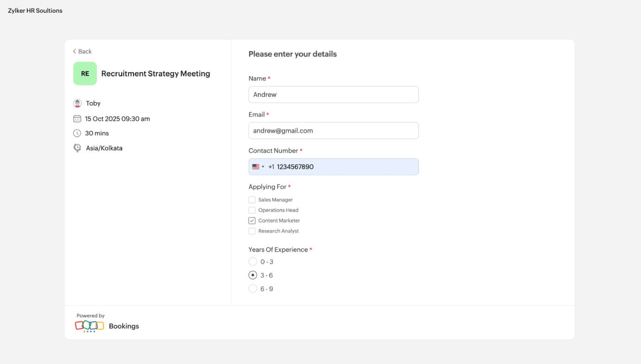Click the clock icon next to 30 mins
The image size is (641, 364).
coord(77,133)
